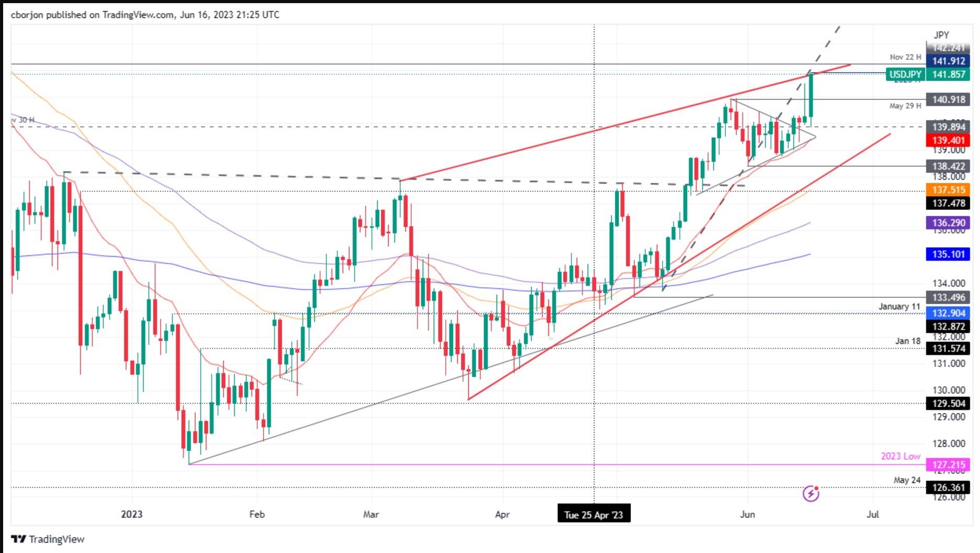
Task: Click the purple lightning bolt event icon
Action: [x=810, y=493]
